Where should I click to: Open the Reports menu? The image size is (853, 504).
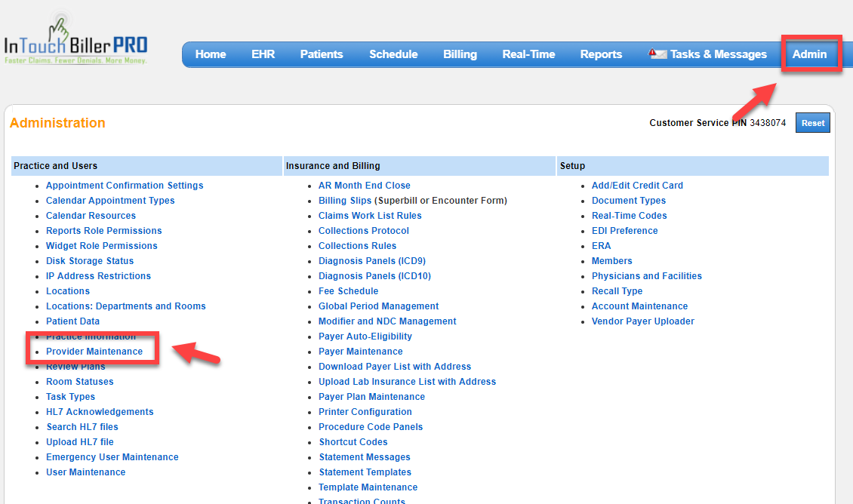(x=601, y=54)
